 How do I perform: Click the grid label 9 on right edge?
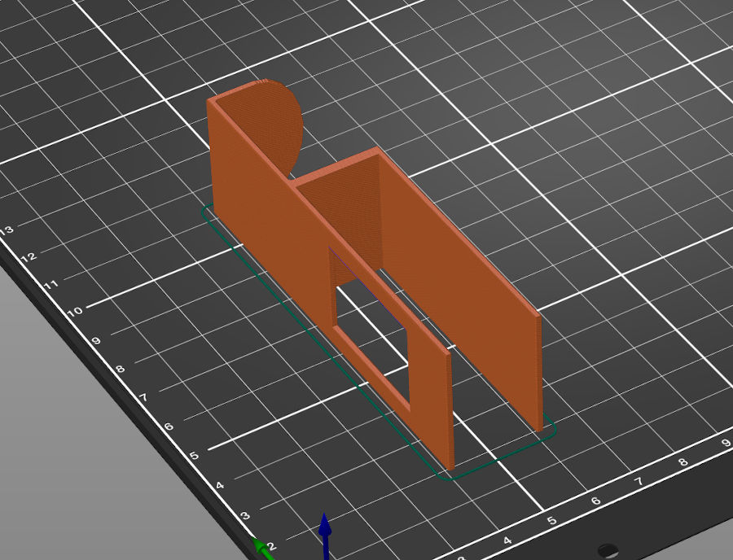726,443
